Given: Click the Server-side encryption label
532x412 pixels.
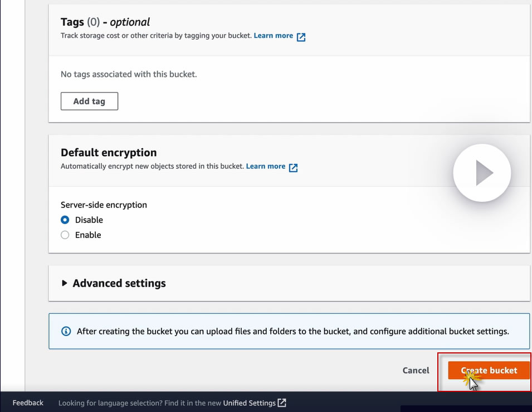Looking at the screenshot, I should click(104, 205).
